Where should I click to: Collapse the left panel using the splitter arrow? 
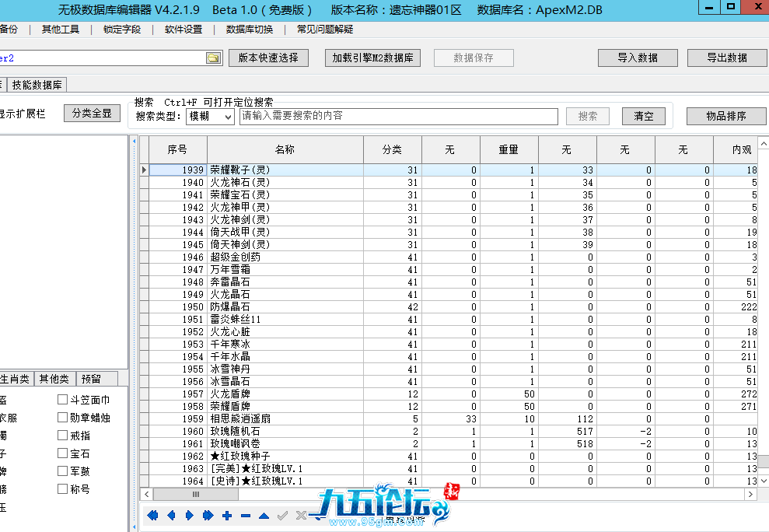[x=135, y=142]
